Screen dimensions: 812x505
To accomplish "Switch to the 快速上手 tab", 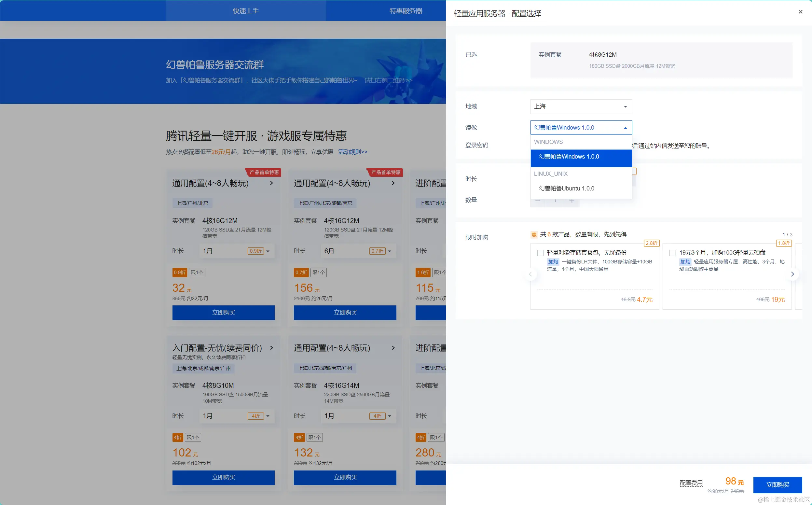I will coord(246,11).
